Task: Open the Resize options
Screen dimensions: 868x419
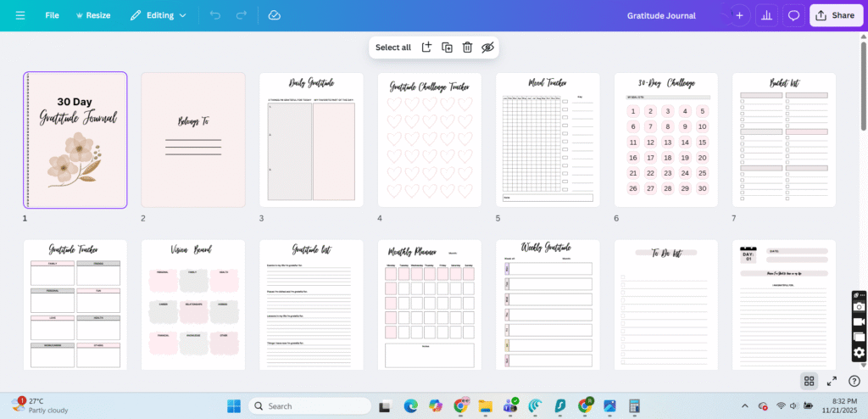Action: point(92,15)
